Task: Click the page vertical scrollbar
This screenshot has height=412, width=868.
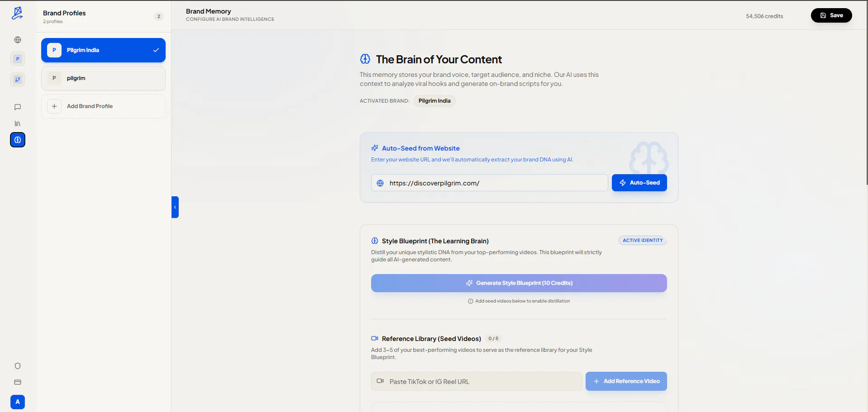Action: (867, 93)
